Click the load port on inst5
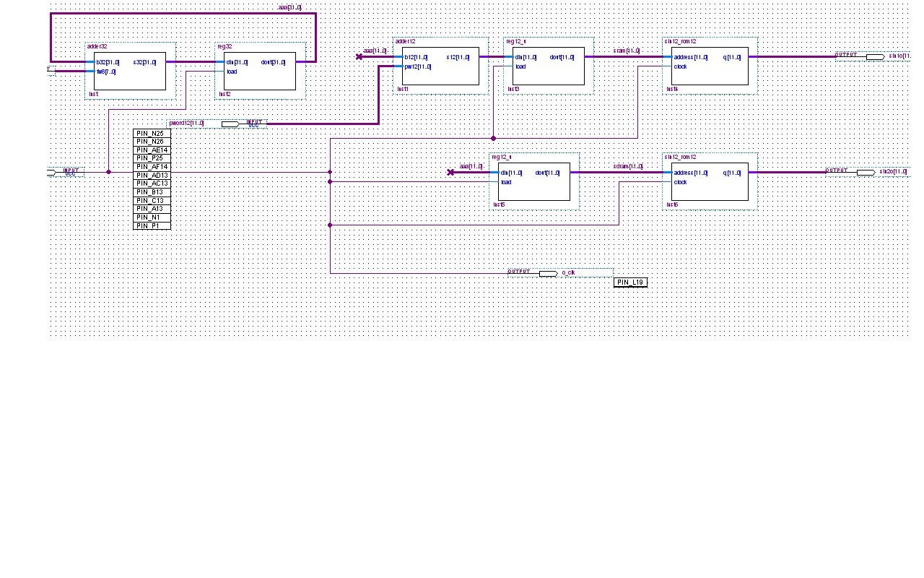This screenshot has width=924, height=578. pos(506,182)
